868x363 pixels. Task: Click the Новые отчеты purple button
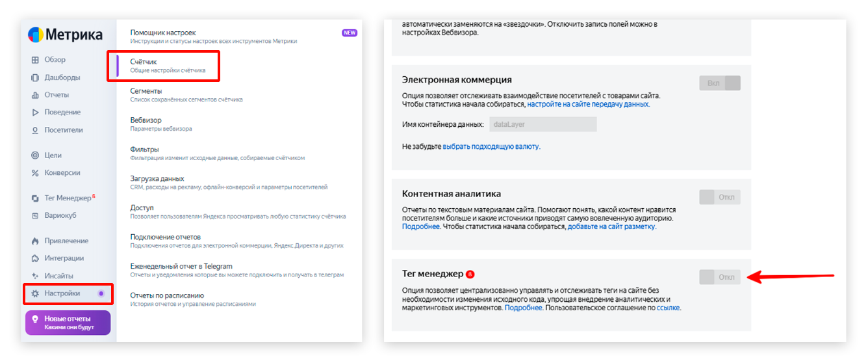[x=68, y=323]
